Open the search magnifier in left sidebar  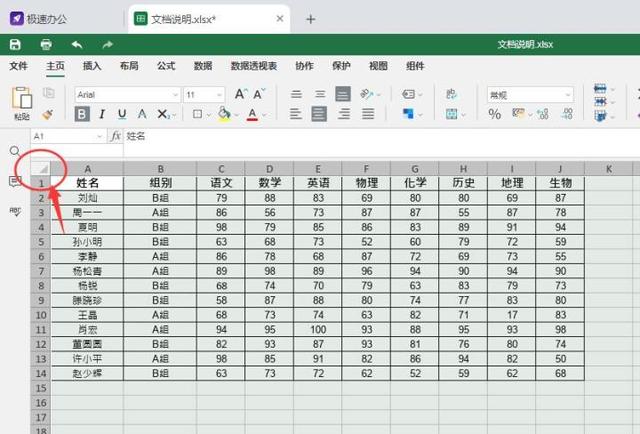point(15,151)
